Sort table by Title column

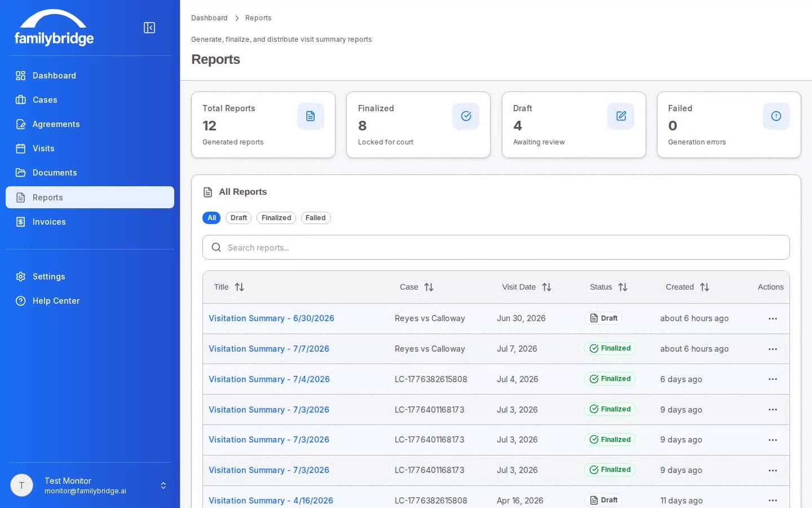pos(229,287)
